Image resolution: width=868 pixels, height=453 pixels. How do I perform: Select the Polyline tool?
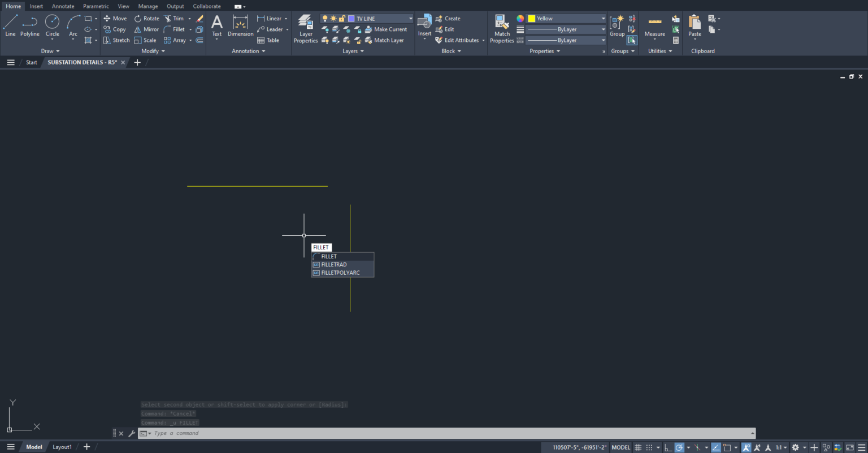pyautogui.click(x=29, y=25)
